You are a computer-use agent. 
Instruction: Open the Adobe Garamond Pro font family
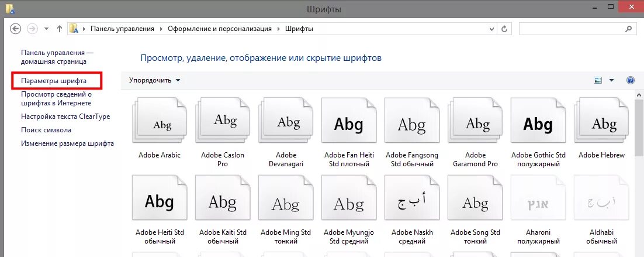pos(475,121)
